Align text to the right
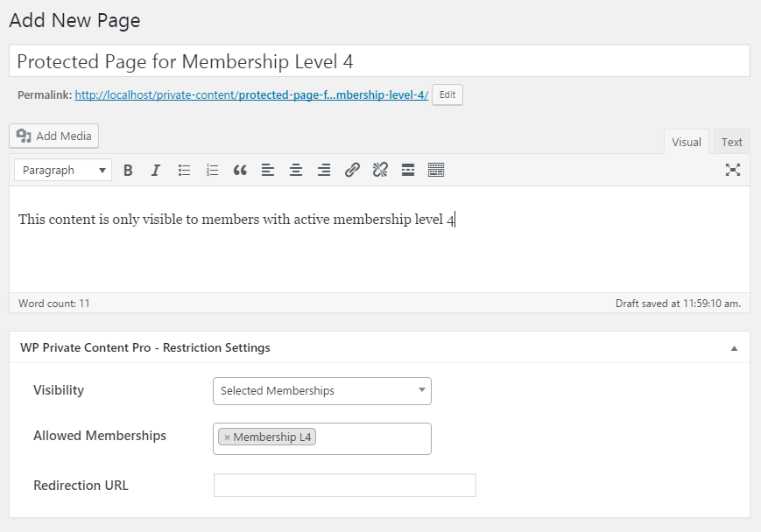The height and width of the screenshot is (532, 761). [x=324, y=171]
